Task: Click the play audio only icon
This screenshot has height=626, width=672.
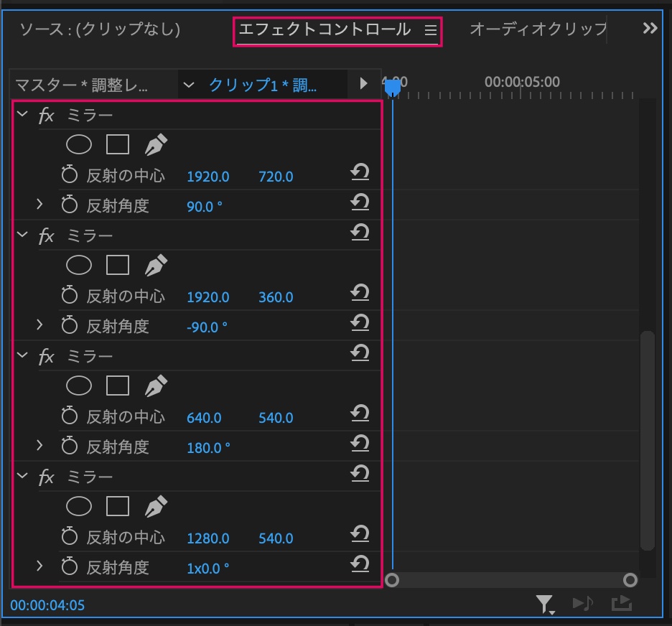Action: point(583,603)
